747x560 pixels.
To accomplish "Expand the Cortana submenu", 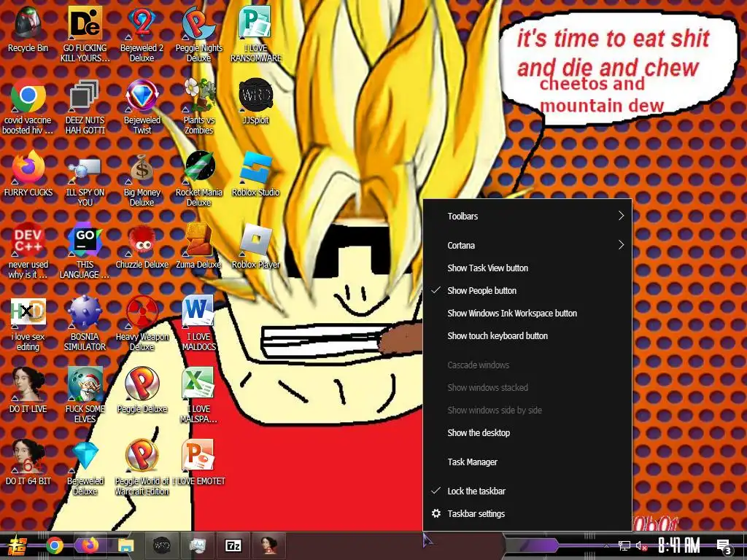I will tap(527, 245).
